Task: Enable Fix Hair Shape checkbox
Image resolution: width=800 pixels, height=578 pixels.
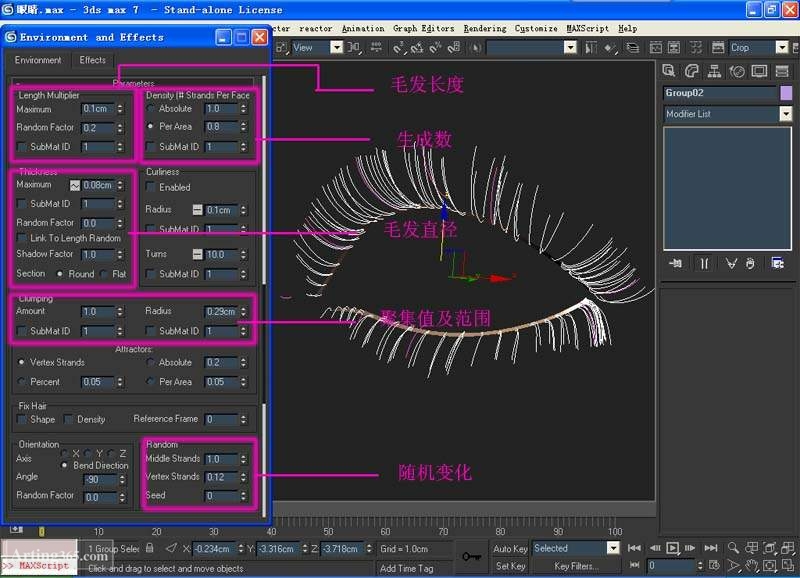Action: [21, 419]
